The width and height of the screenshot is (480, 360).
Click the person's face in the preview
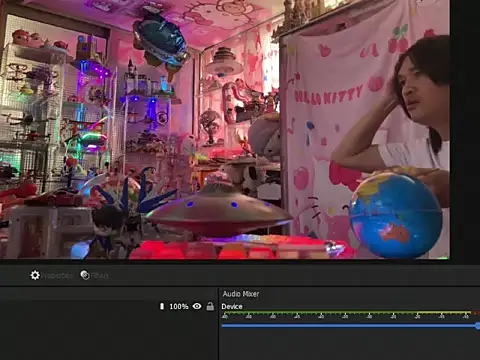point(414,92)
